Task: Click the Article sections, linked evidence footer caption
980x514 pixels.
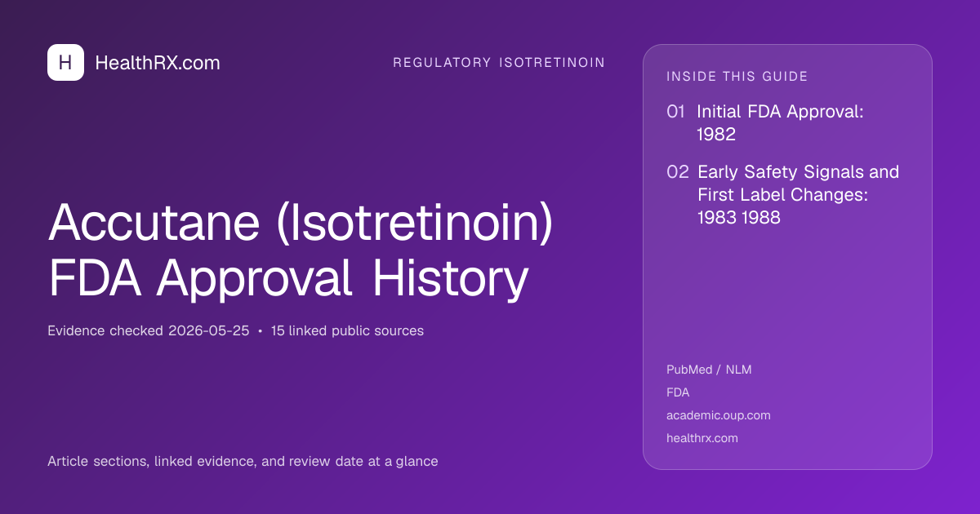Action: 243,462
